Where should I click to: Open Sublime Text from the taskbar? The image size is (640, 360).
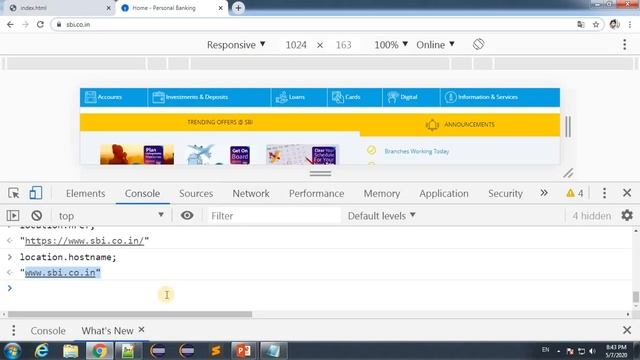click(216, 351)
